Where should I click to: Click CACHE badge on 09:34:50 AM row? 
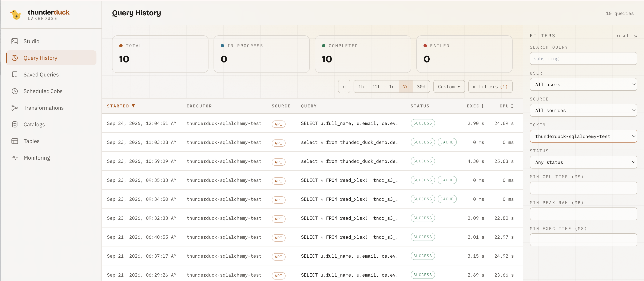pyautogui.click(x=447, y=199)
